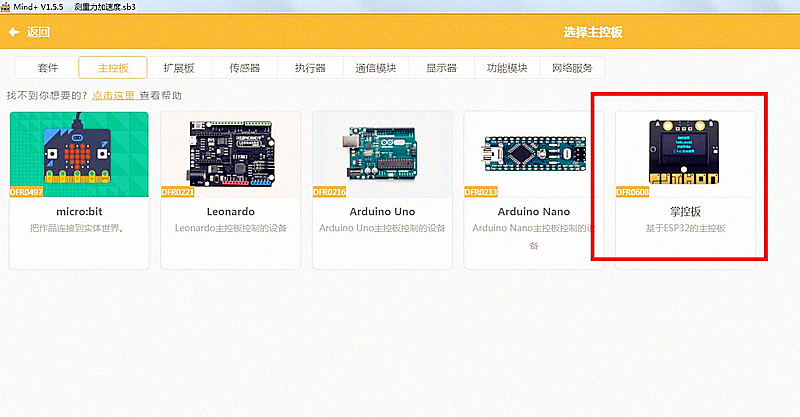Click the DFR0213 product tag
Image resolution: width=800 pixels, height=417 pixels.
coord(481,192)
